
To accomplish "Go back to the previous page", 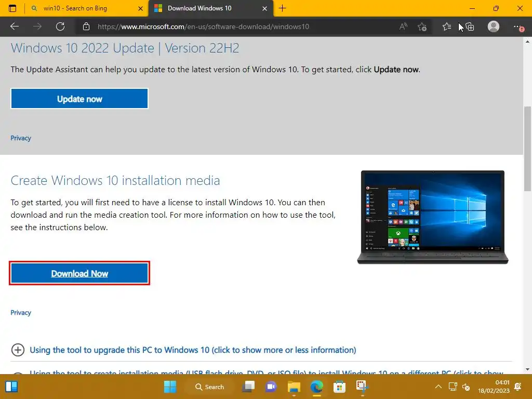I will pos(15,26).
